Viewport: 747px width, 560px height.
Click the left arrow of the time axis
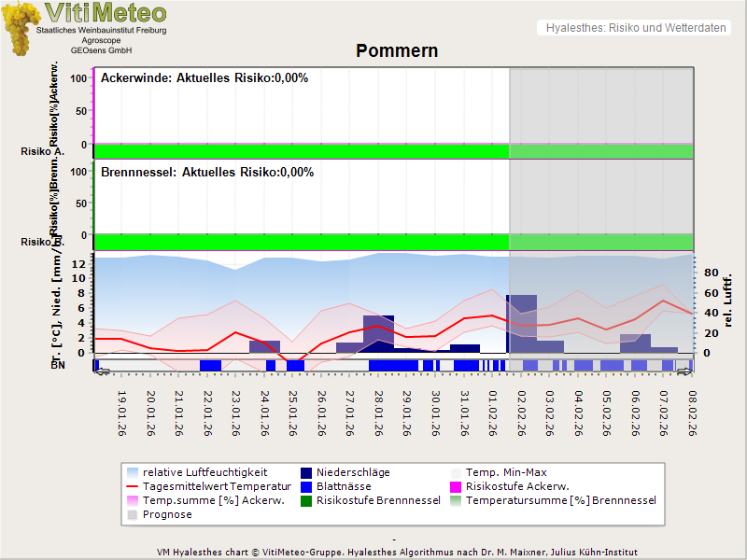pyautogui.click(x=100, y=371)
